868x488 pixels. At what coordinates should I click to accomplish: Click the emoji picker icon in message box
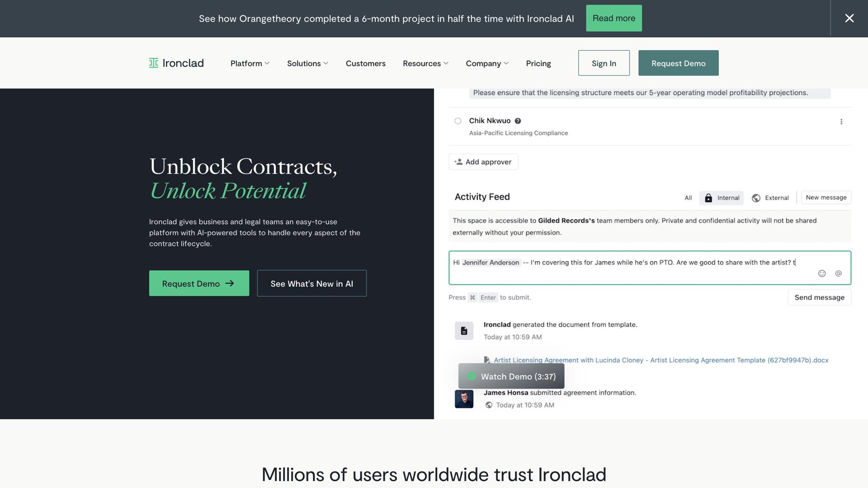coord(822,273)
